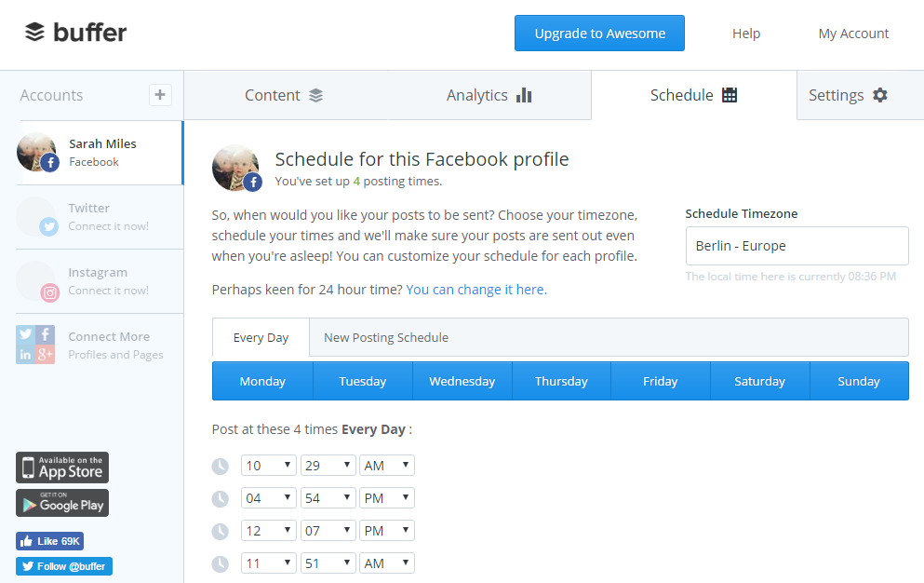
Task: Switch to the New Posting Schedule tab
Action: click(x=388, y=337)
